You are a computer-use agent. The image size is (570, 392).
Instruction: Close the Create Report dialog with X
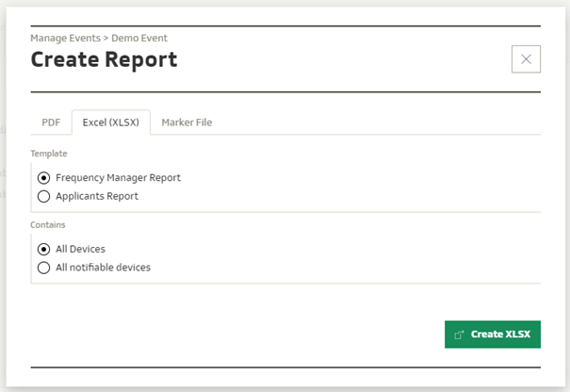[x=526, y=59]
